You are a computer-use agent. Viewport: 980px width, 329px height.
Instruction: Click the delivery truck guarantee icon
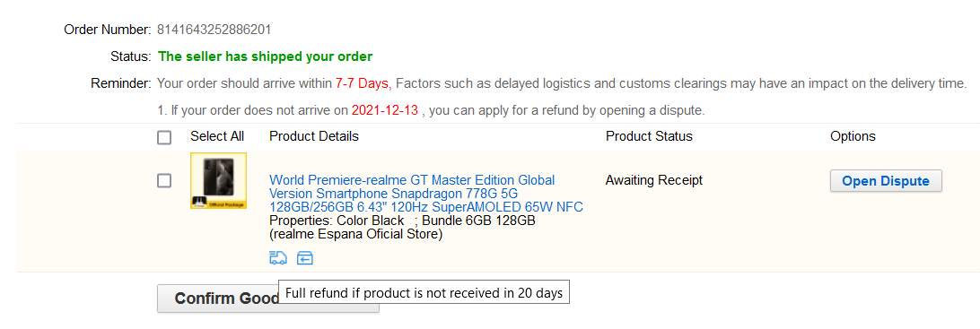coord(278,258)
